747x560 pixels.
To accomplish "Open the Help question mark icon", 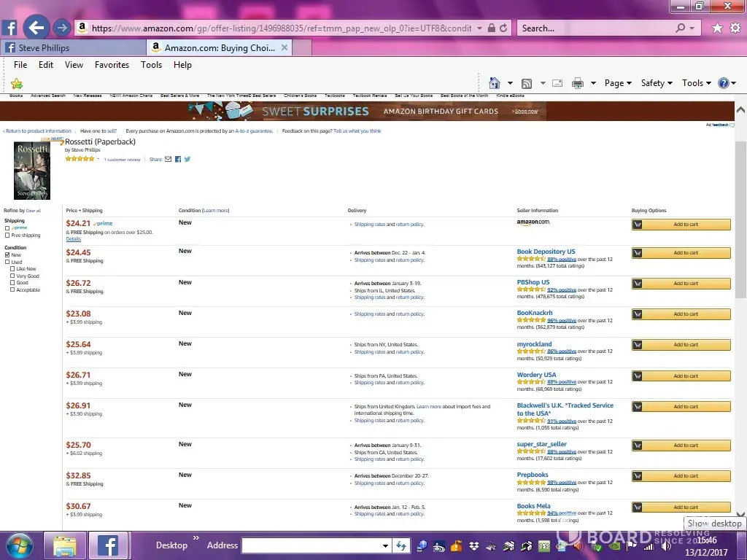I will coord(723,83).
